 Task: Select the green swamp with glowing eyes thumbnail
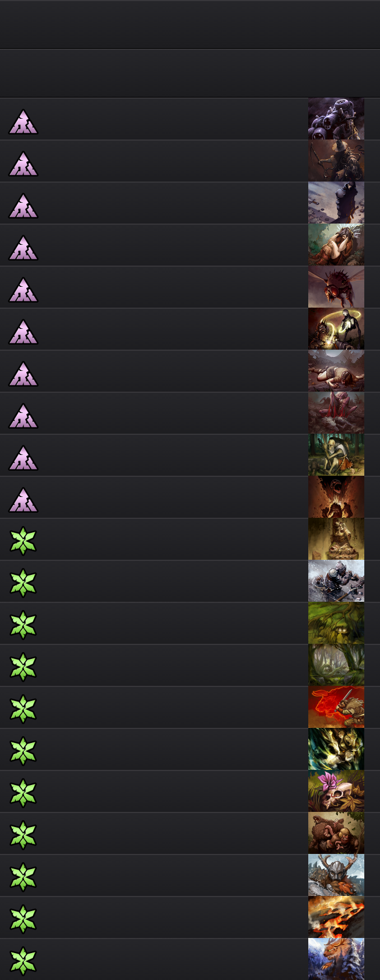click(336, 623)
